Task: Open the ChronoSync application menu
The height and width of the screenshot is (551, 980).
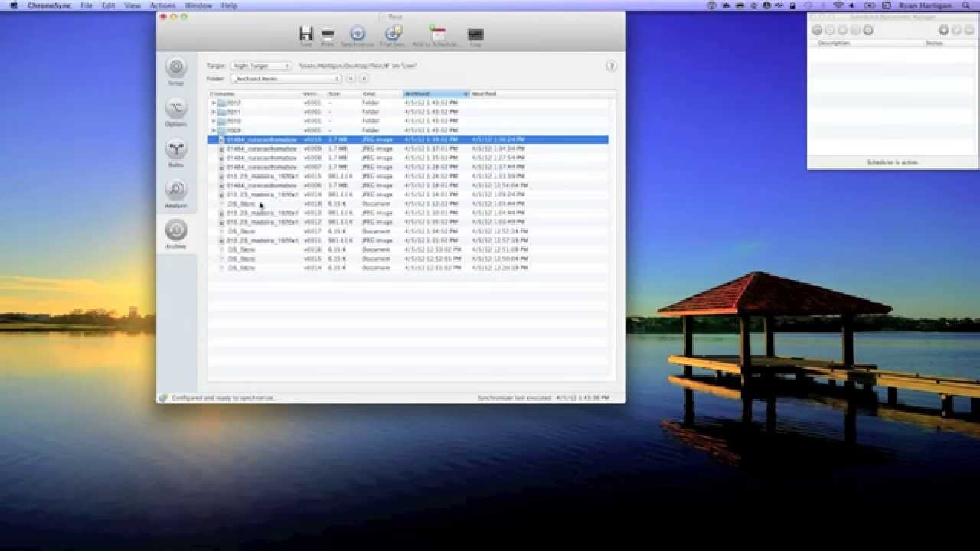Action: tap(48, 5)
